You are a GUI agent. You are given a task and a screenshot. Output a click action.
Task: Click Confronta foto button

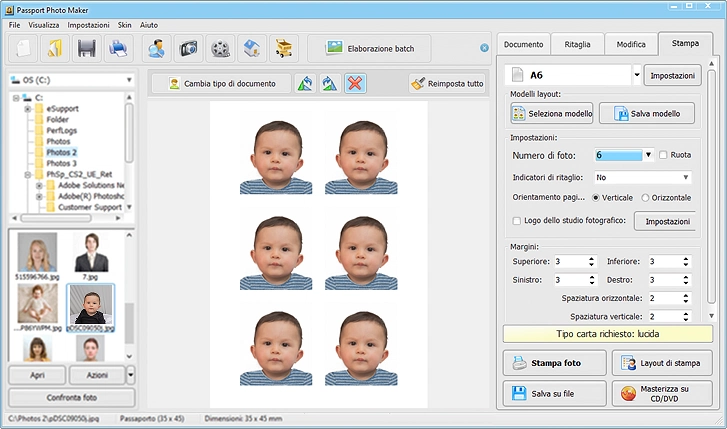pos(72,397)
